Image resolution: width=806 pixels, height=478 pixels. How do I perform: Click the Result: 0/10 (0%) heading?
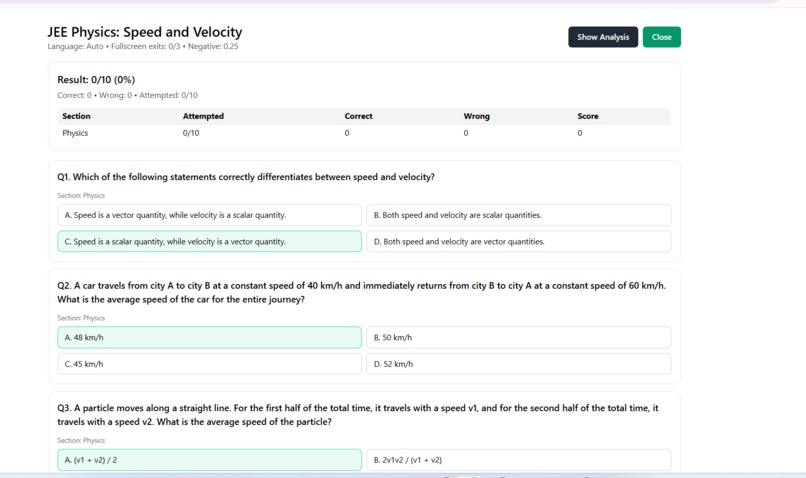[96, 80]
